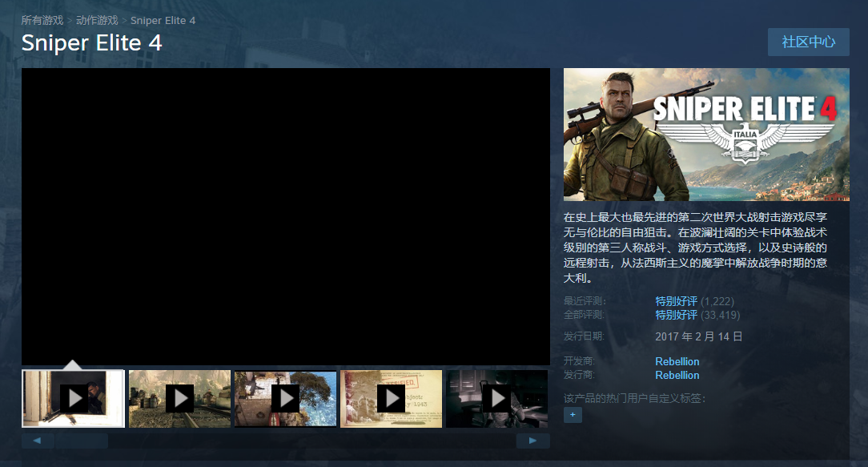This screenshot has width=868, height=467.
Task: Play the first trailer with sniper at window
Action: (73, 398)
